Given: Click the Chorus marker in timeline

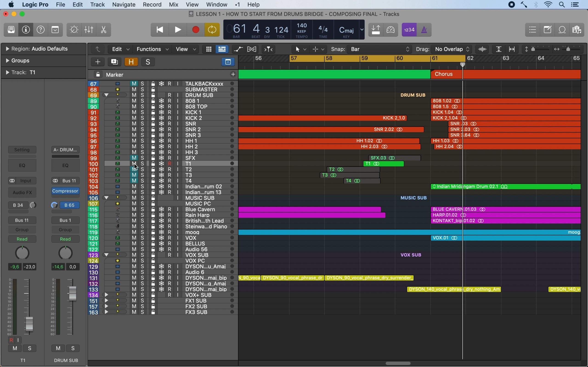Looking at the screenshot, I should pos(444,74).
